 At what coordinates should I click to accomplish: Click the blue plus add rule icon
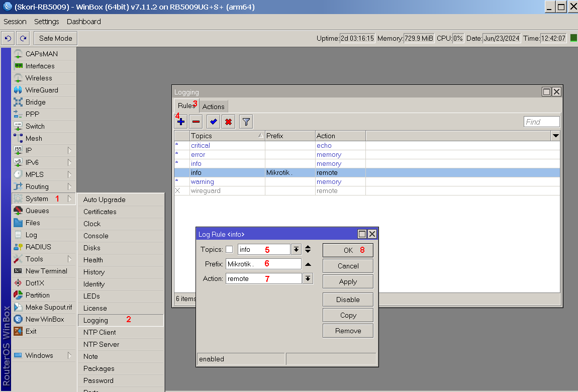tap(181, 122)
